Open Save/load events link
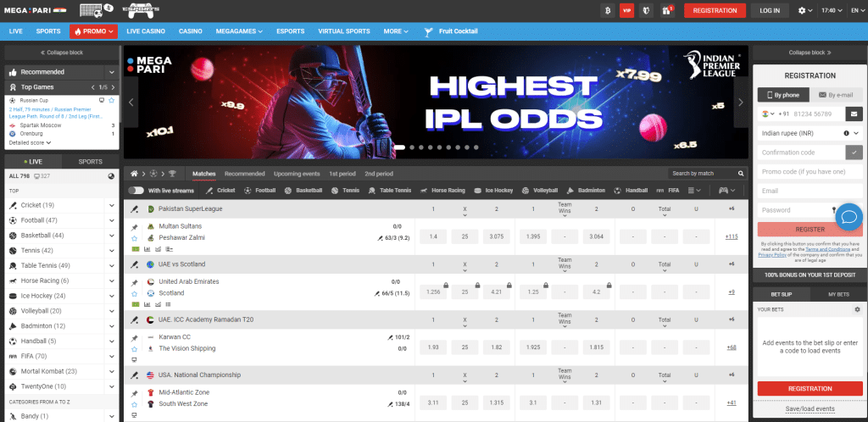The height and width of the screenshot is (422, 868). [x=810, y=409]
